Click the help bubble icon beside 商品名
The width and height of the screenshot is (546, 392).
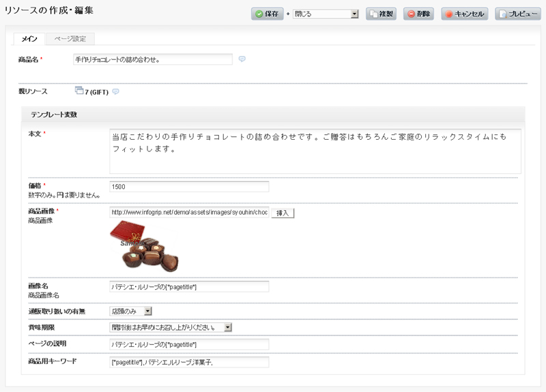tap(242, 59)
